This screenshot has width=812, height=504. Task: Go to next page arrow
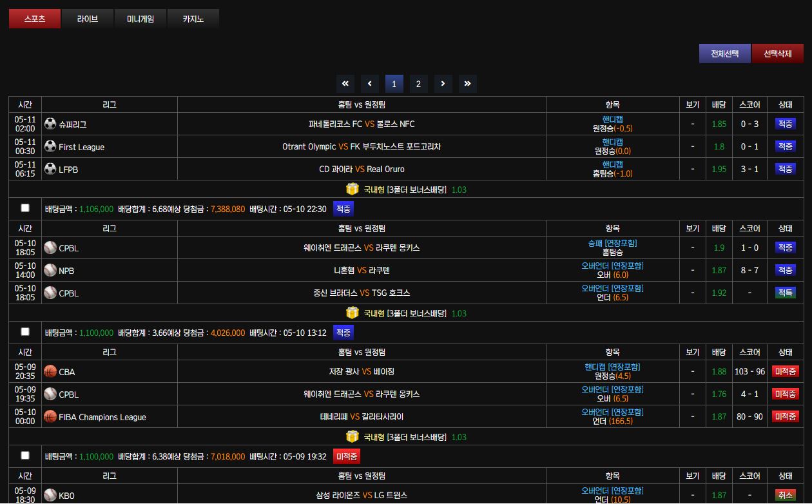tap(443, 84)
